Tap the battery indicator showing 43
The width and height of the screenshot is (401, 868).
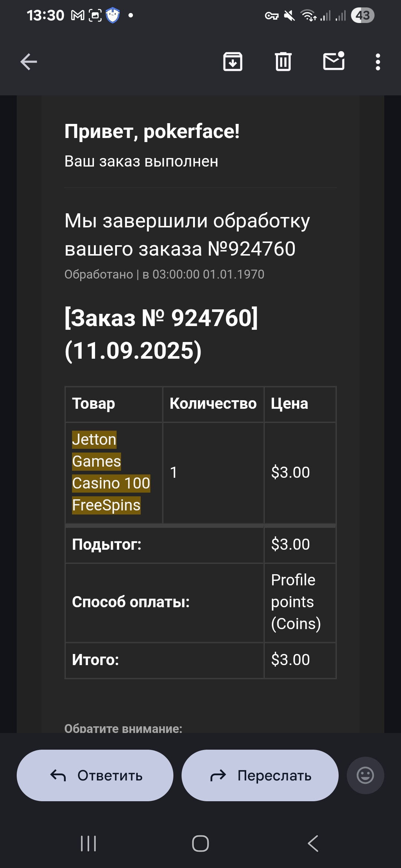pyautogui.click(x=362, y=16)
